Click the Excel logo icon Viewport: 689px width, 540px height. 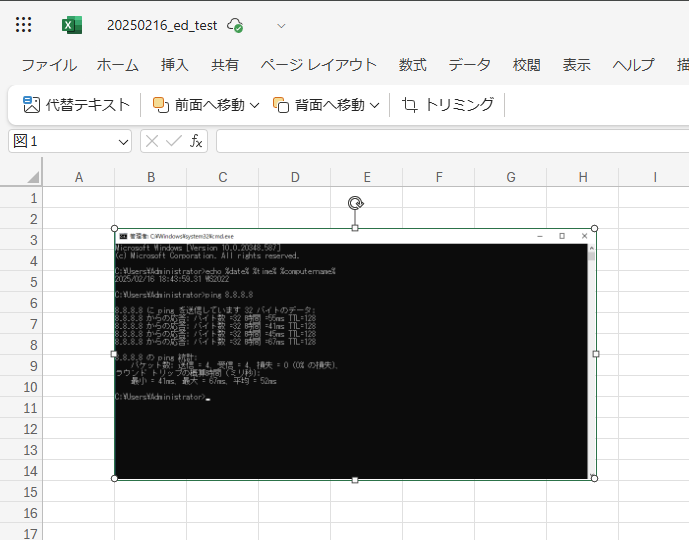[72, 25]
